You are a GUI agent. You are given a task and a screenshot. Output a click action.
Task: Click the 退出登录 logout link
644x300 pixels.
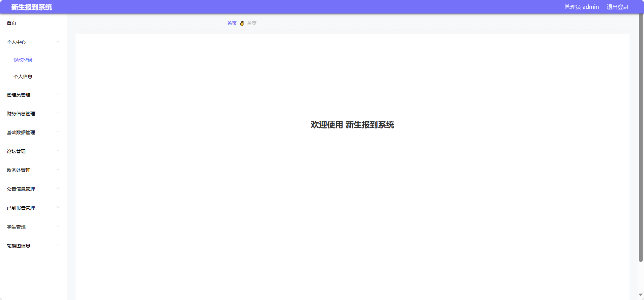tap(618, 7)
